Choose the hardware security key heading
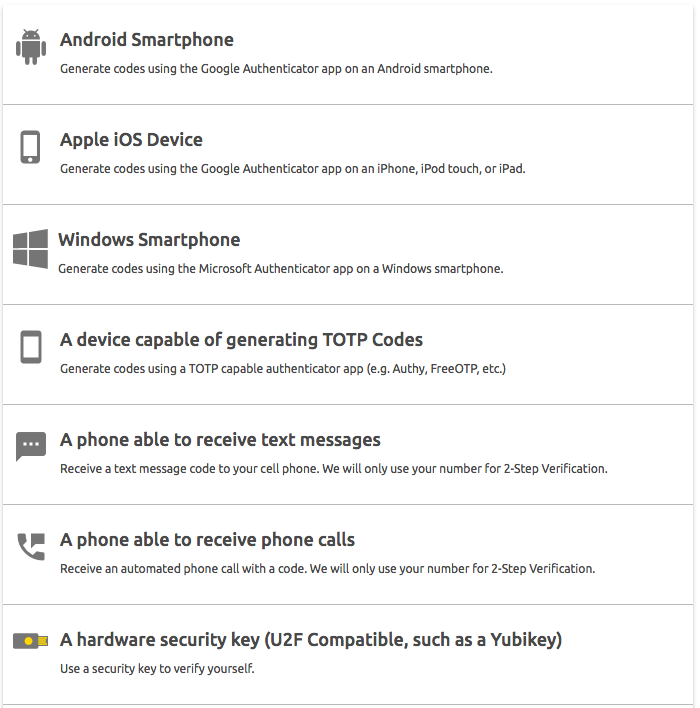Viewport: 700px width, 708px height. coord(311,640)
